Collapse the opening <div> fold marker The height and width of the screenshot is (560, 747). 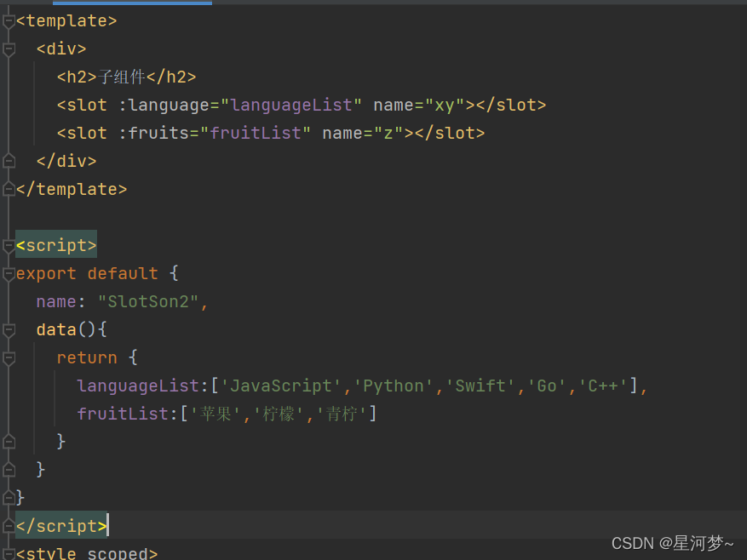pos(9,49)
